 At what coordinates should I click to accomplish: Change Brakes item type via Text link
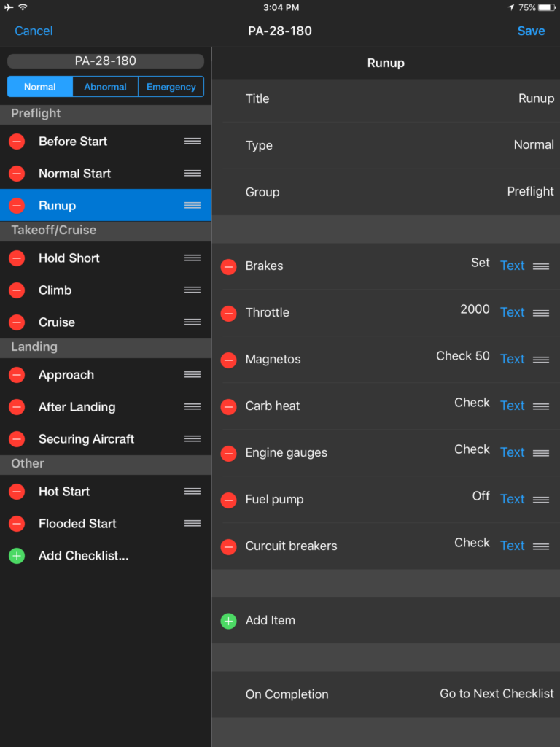(513, 266)
